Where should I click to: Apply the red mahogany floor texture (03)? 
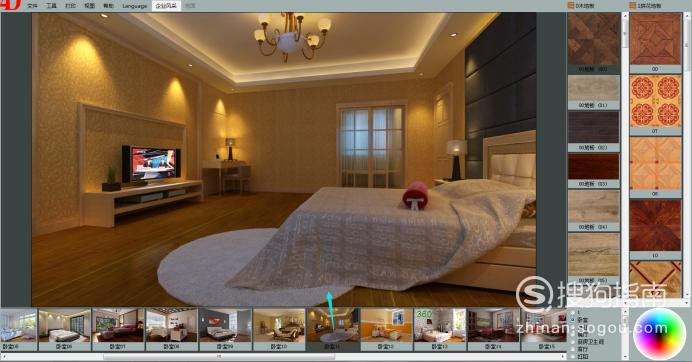point(594,170)
